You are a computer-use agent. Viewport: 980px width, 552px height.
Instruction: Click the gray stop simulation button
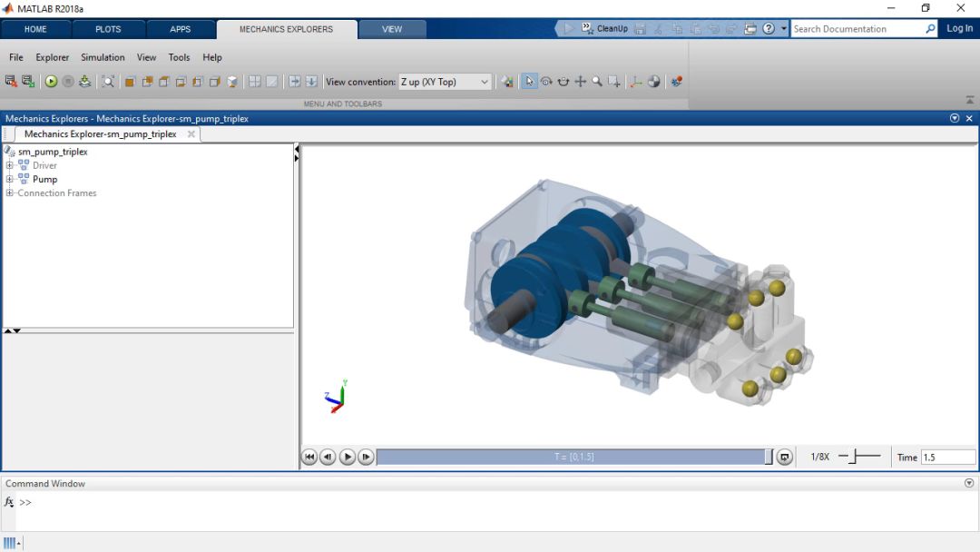click(68, 82)
